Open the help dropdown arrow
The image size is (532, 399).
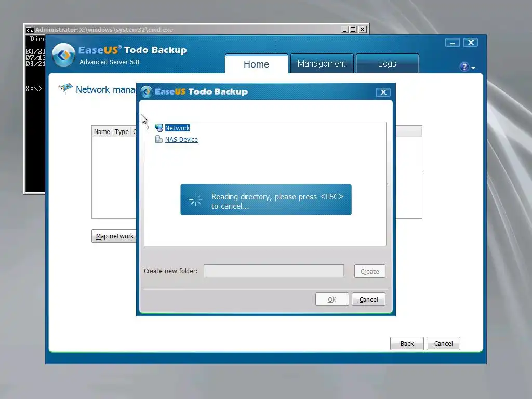point(473,68)
